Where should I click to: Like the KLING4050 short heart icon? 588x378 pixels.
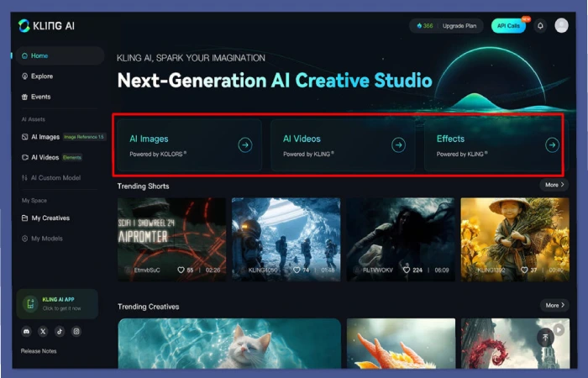tap(297, 270)
